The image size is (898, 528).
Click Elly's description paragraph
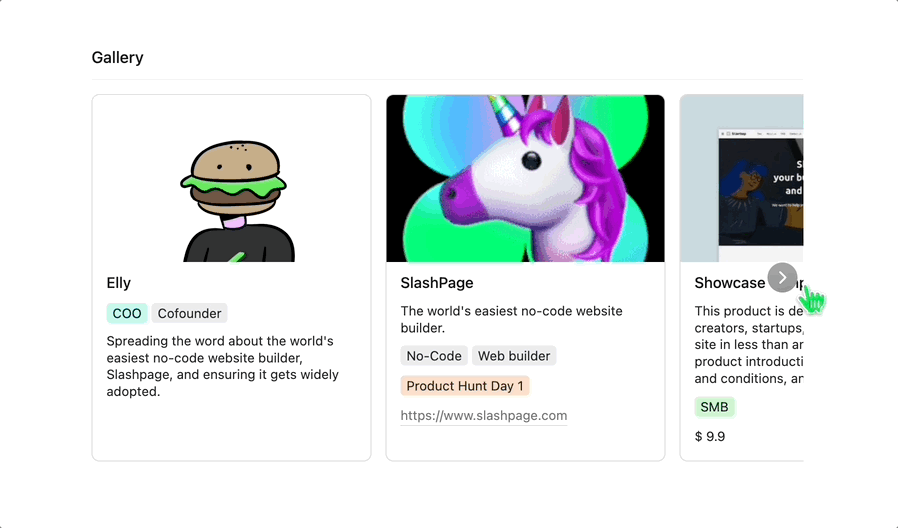223,366
